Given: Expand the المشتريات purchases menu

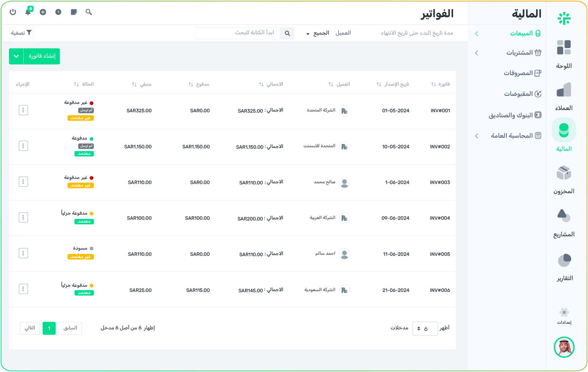Looking at the screenshot, I should click(x=519, y=53).
